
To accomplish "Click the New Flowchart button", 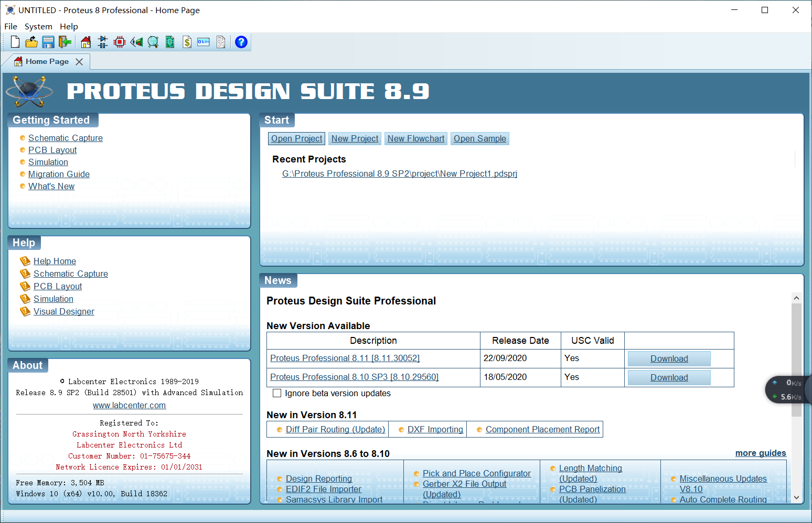I will coord(416,138).
